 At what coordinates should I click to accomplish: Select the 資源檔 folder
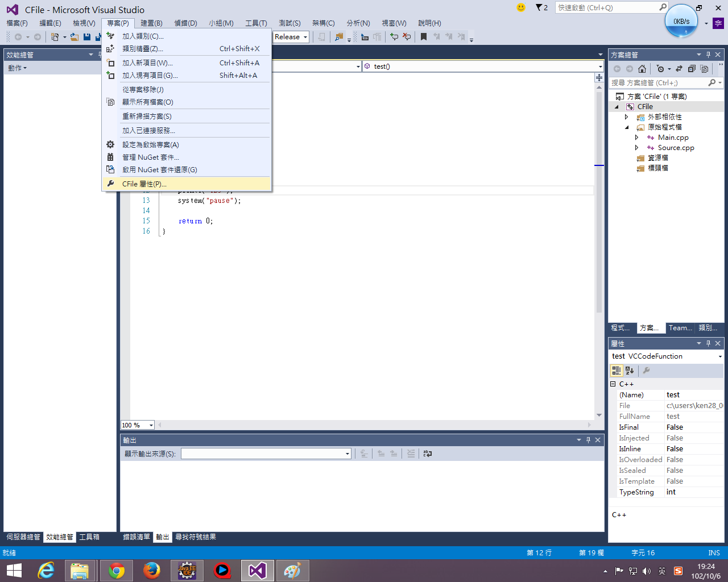(658, 158)
